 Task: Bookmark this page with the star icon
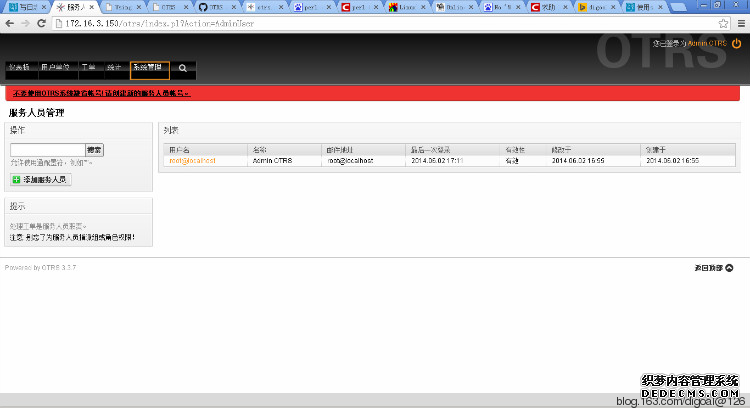(x=723, y=23)
